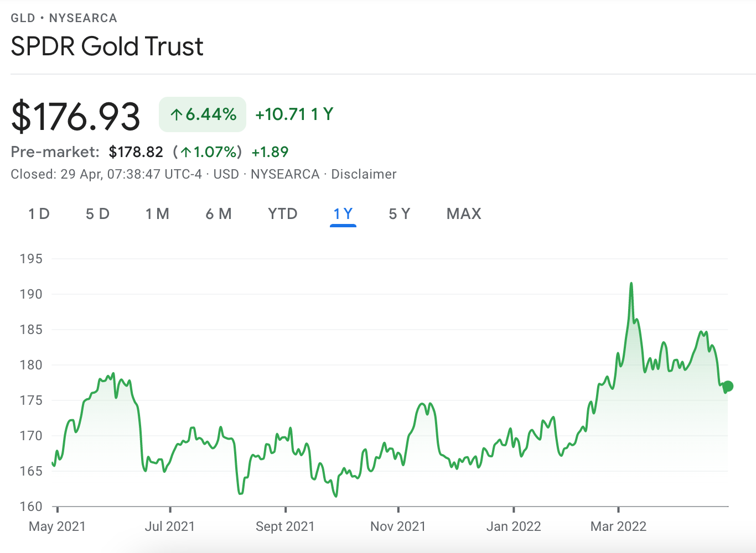Image resolution: width=756 pixels, height=553 pixels.
Task: Select the SPDR Gold Trust title
Action: point(107,46)
